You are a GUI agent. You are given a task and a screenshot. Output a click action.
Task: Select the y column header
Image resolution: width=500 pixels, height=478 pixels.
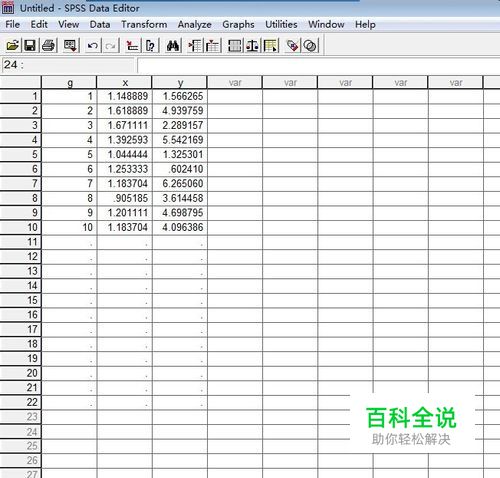(x=180, y=82)
